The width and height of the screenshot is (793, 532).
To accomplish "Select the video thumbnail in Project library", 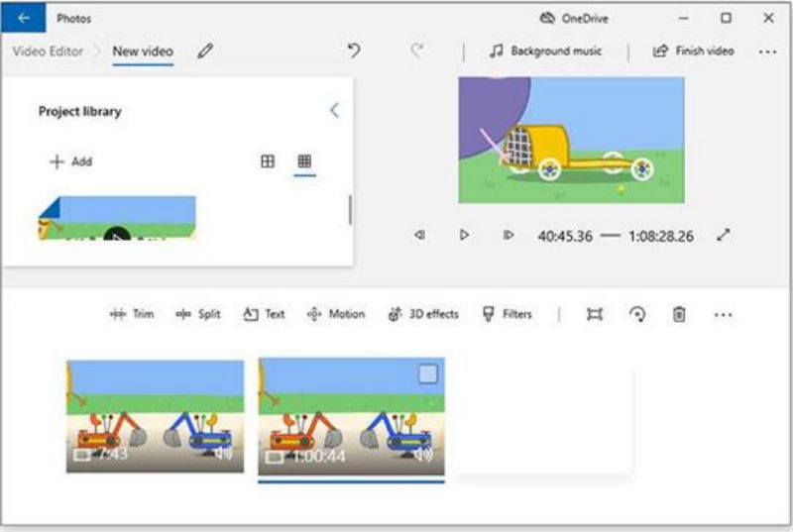I will point(117,218).
